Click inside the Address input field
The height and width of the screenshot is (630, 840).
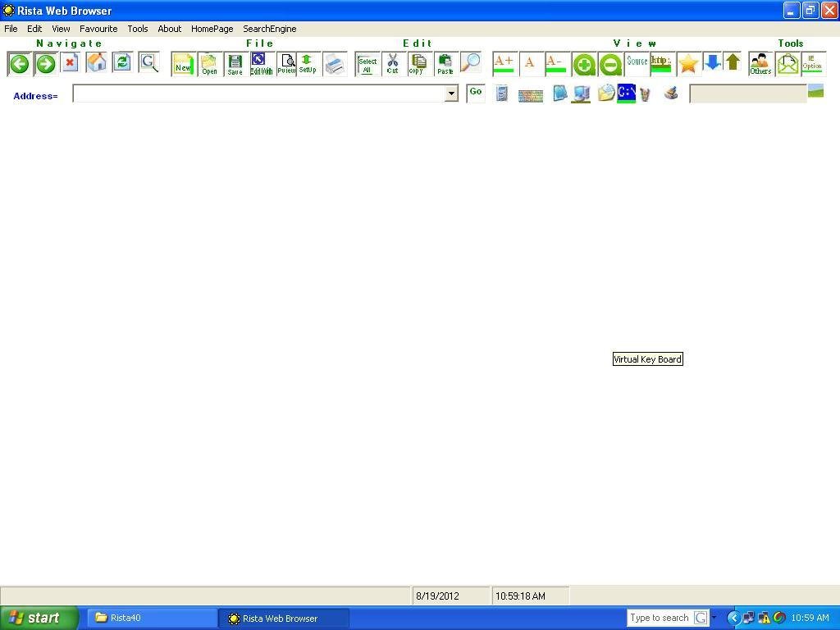246,94
